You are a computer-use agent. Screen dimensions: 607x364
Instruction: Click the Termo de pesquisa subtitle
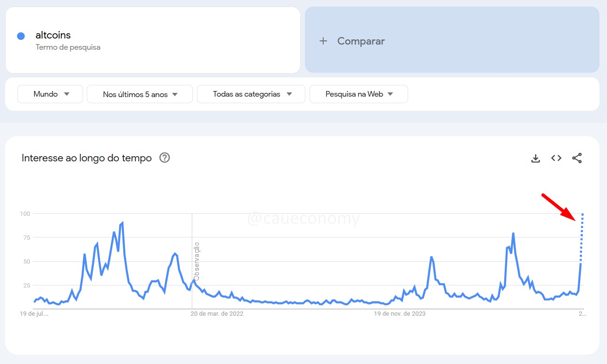pyautogui.click(x=68, y=47)
